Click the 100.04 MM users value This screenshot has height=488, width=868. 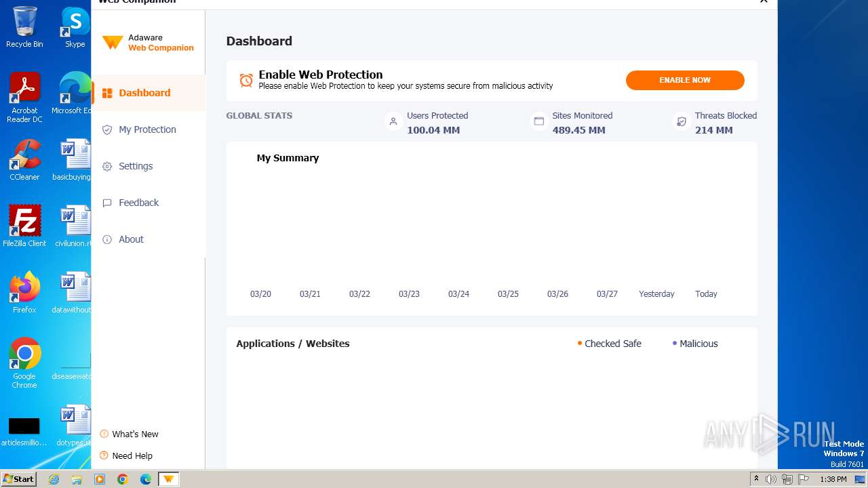pyautogui.click(x=433, y=130)
